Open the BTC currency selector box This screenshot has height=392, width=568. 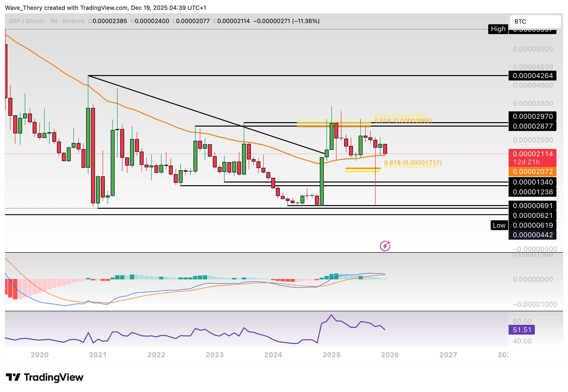535,22
